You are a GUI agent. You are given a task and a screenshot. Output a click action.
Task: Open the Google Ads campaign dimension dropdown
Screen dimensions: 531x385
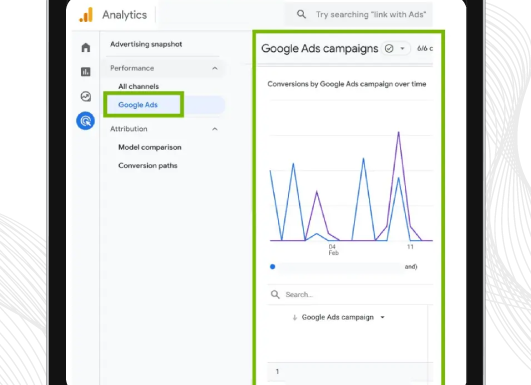pyautogui.click(x=382, y=317)
